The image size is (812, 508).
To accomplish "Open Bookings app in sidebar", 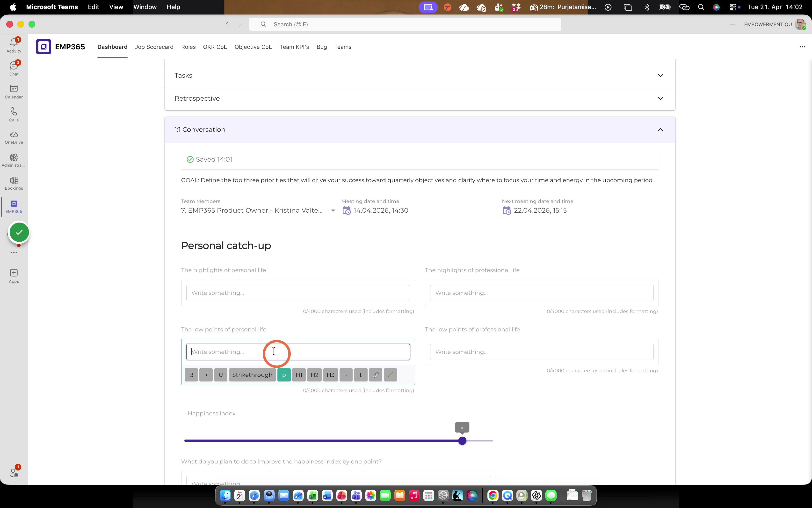I will 14,183.
